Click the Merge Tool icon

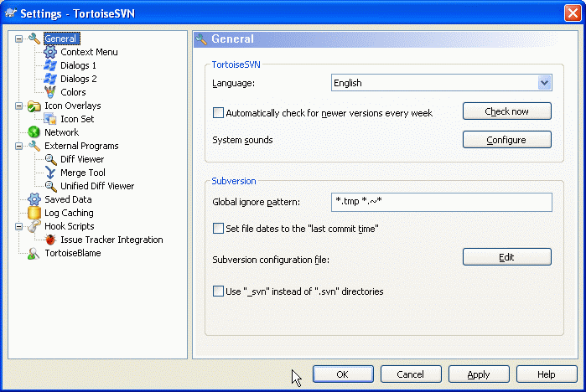(50, 173)
